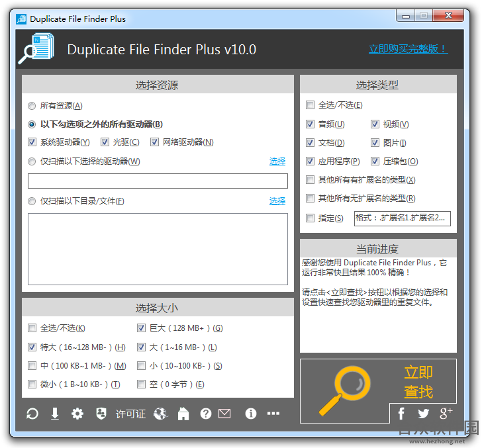Check 小 (10~100 KB-) size option
Screen dimensions: 482x448
coord(141,366)
